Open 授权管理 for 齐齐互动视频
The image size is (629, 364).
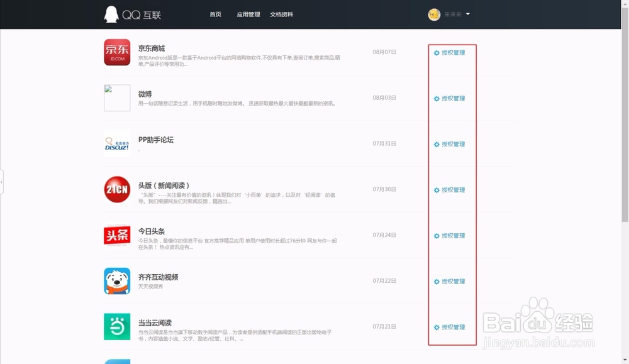(x=454, y=281)
